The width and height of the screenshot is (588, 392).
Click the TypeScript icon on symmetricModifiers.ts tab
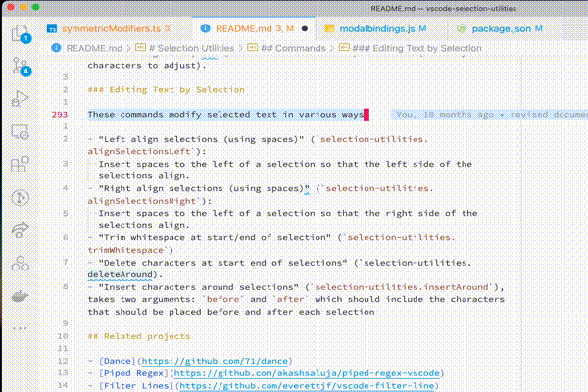(x=52, y=28)
